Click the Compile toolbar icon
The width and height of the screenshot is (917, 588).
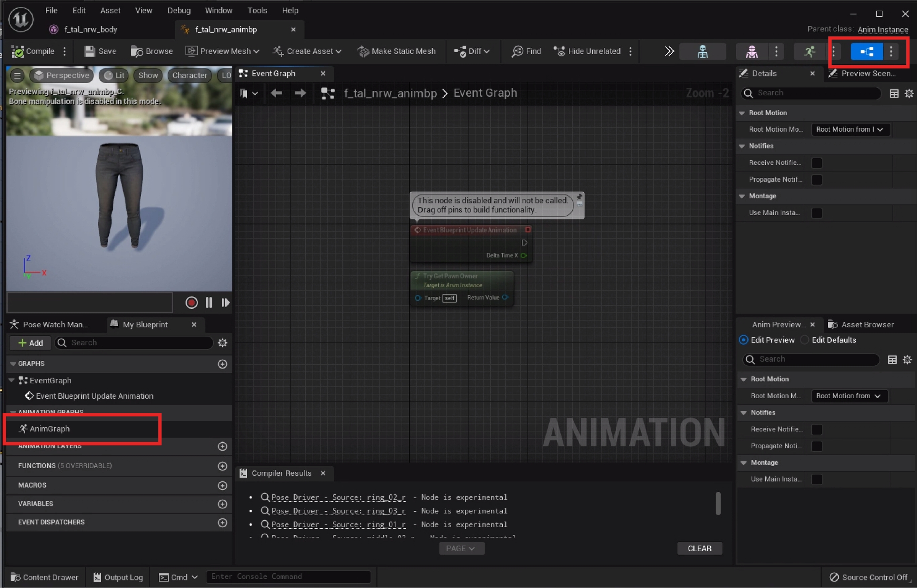[18, 51]
